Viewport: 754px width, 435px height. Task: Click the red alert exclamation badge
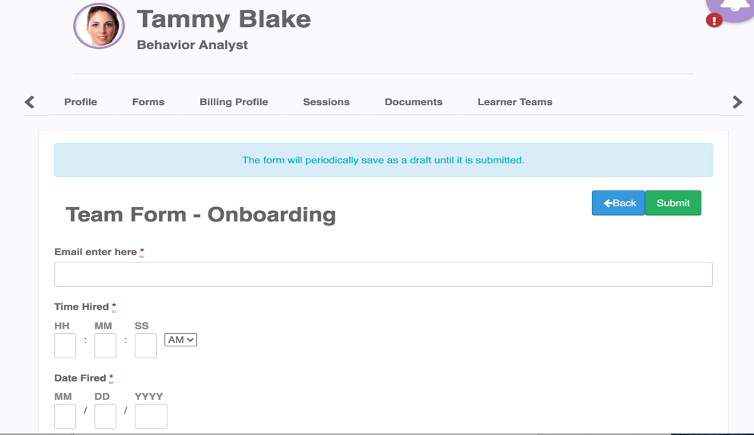pyautogui.click(x=714, y=21)
